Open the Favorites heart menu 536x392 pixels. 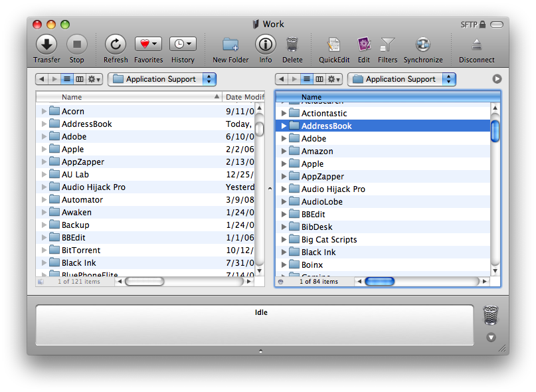[148, 44]
